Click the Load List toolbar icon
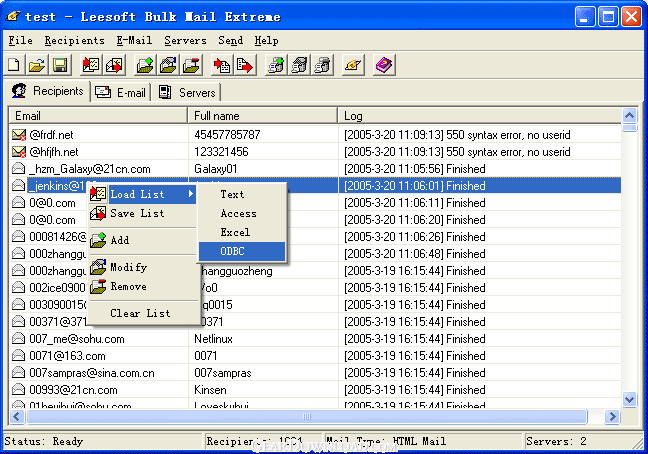Screen dimensions: 648x454 click(91, 65)
